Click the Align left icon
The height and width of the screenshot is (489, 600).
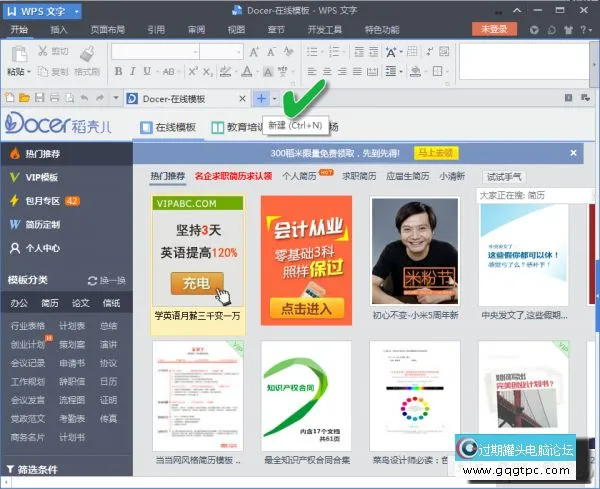(x=312, y=72)
